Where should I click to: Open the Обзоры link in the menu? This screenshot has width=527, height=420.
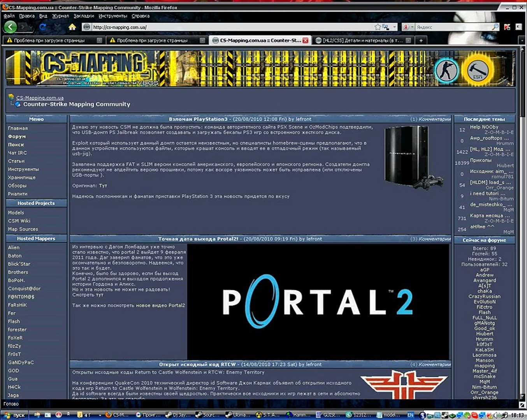(x=17, y=185)
